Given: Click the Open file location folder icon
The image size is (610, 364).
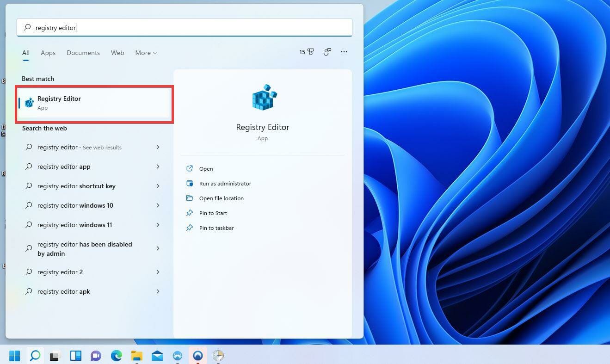Looking at the screenshot, I should point(189,198).
